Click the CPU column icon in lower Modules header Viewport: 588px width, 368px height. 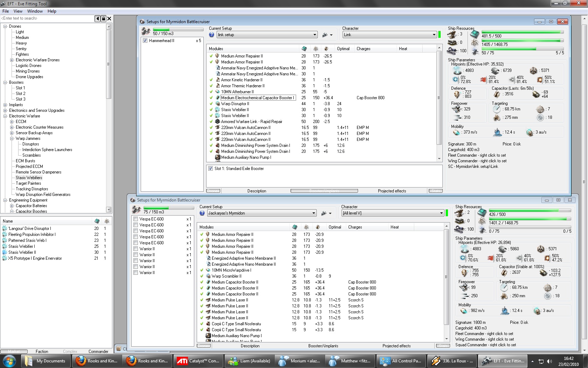(294, 227)
